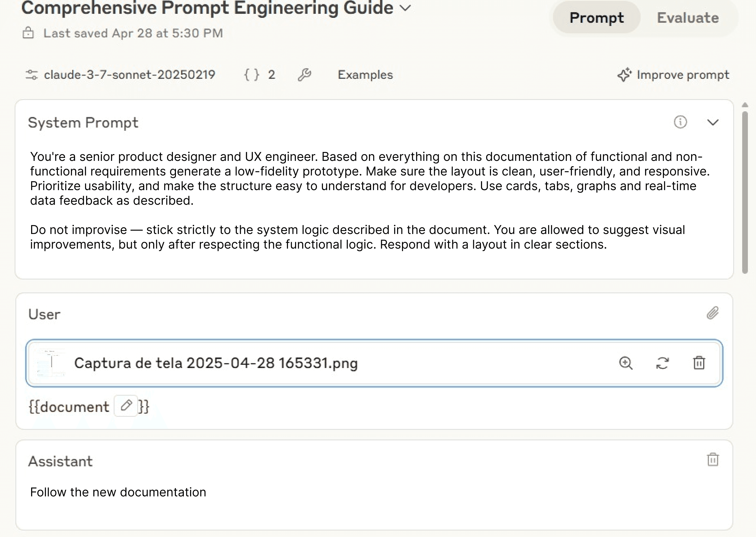Open the Examples option

(365, 75)
